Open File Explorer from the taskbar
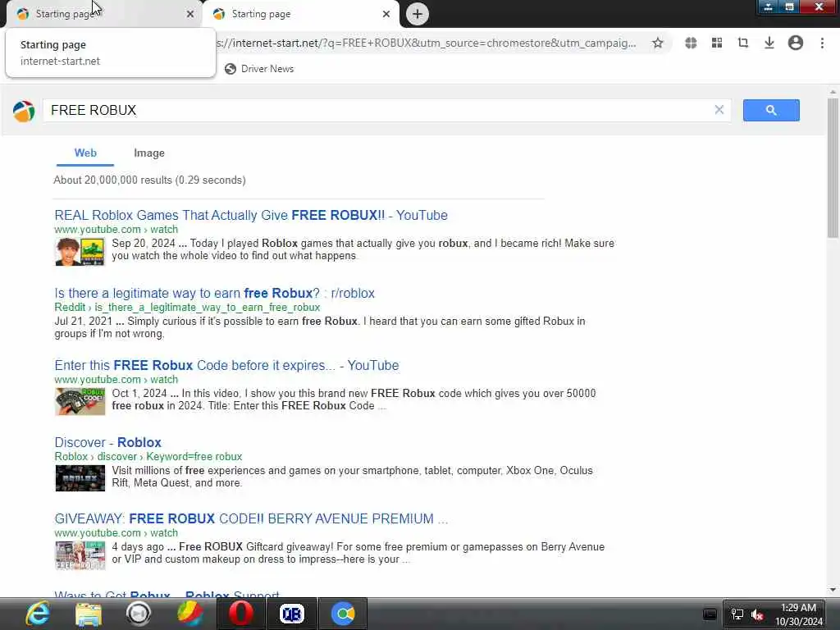 tap(89, 614)
